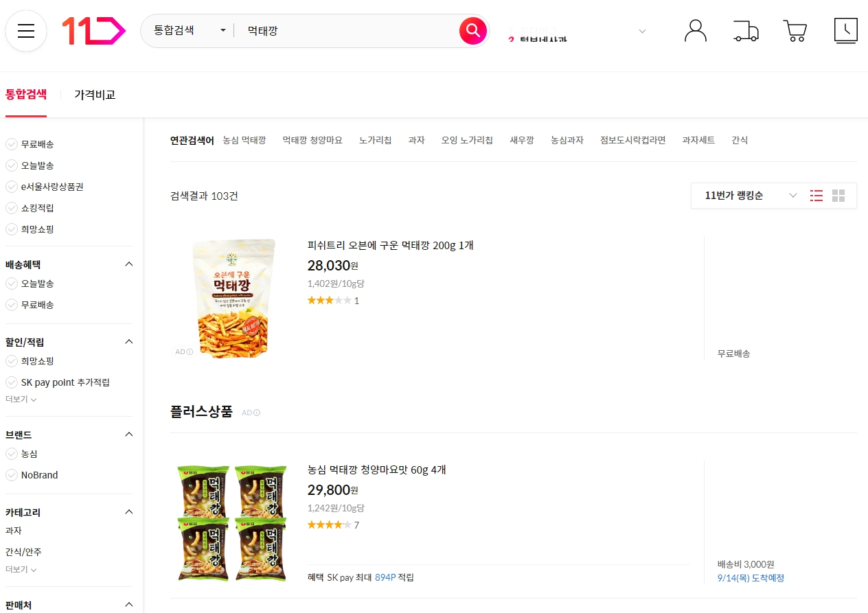Click the 노가리칩 related search keyword
The width and height of the screenshot is (868, 613).
click(374, 140)
